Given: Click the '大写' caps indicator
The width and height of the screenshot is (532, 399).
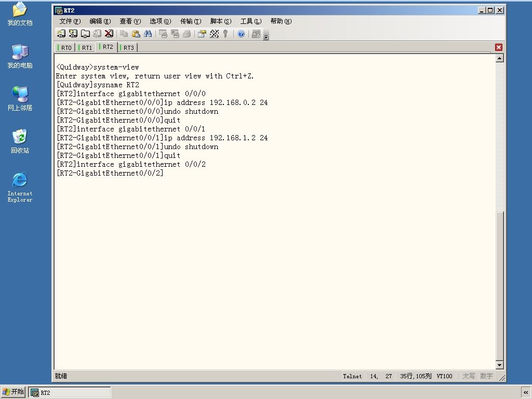Looking at the screenshot, I should coord(468,376).
